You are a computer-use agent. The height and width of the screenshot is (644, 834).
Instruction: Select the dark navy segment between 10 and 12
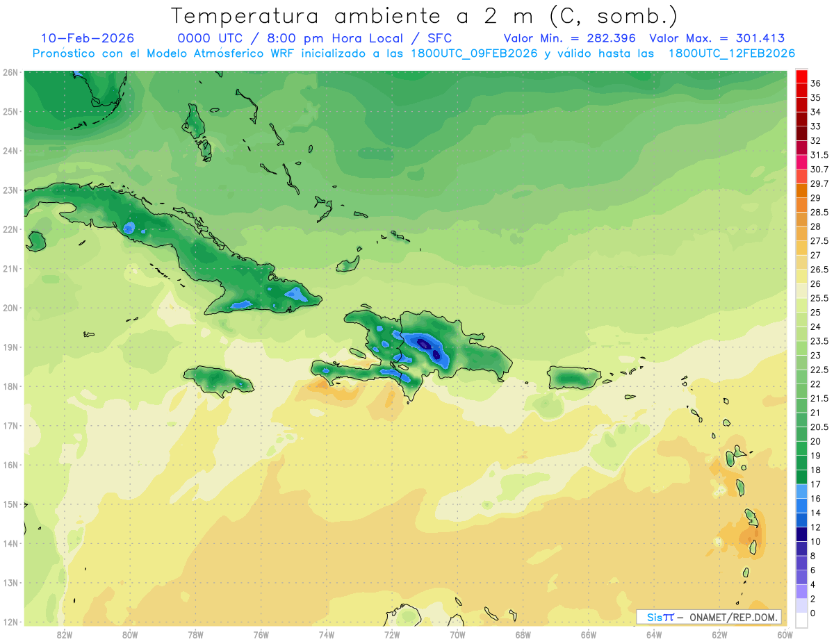click(x=801, y=534)
